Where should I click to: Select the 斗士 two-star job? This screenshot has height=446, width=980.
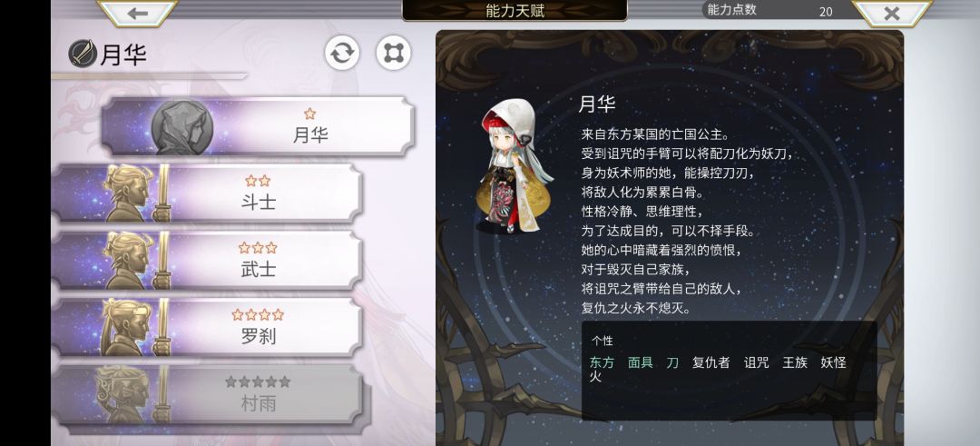[208, 193]
